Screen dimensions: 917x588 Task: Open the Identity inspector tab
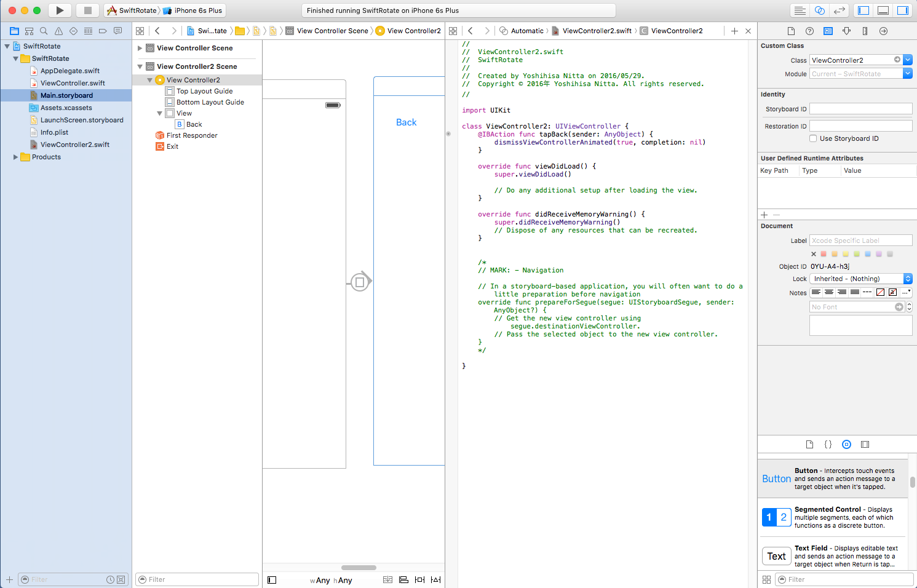point(828,31)
